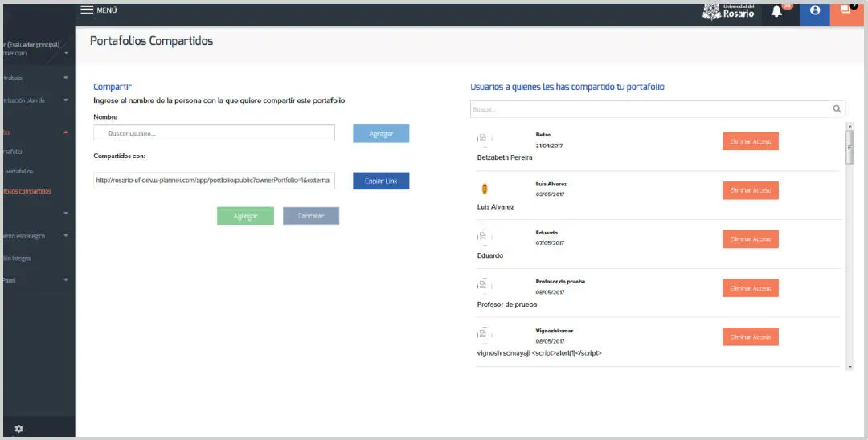
Task: Click the blue Agregar button beside Nombre
Action: (x=380, y=134)
